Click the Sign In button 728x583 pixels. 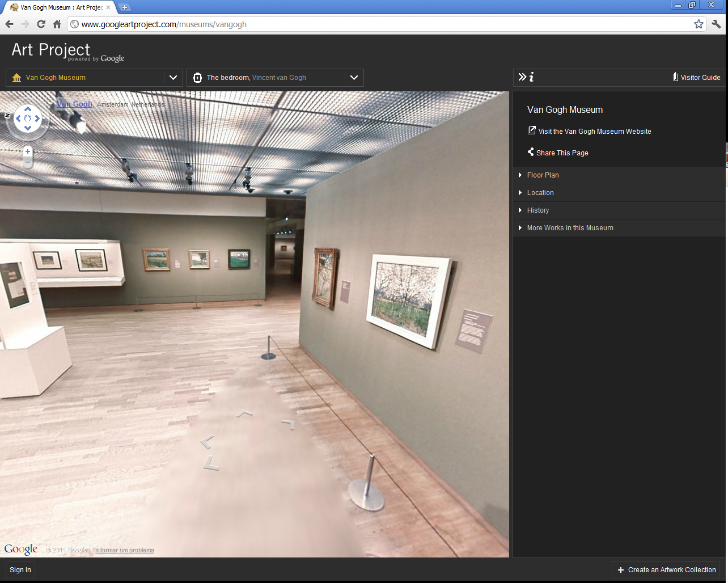pyautogui.click(x=19, y=569)
